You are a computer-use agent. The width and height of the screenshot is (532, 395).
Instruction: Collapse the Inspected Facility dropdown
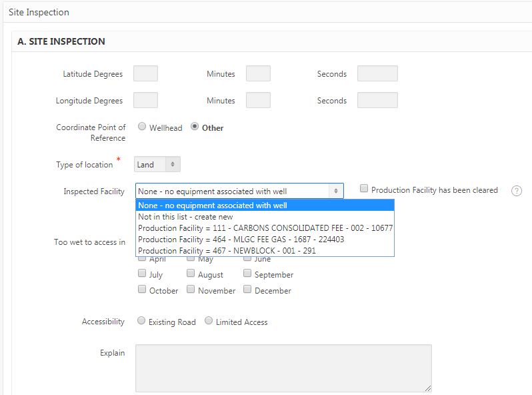pos(239,191)
